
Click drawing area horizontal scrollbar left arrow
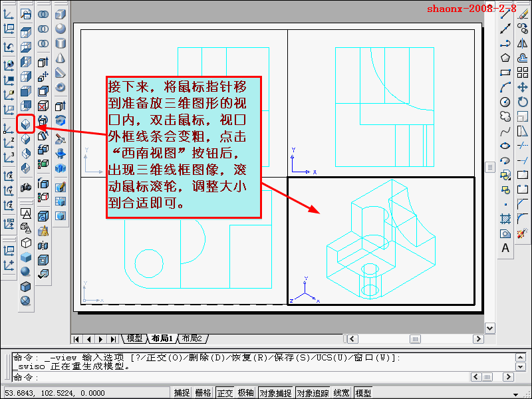352,338
